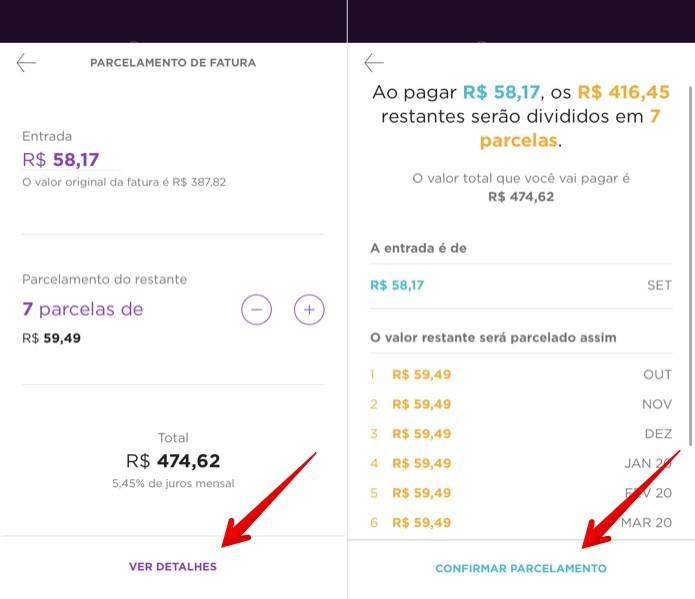Tap the Total R$ 474,62 amount
Viewport: 695px width, 599px height.
173,461
